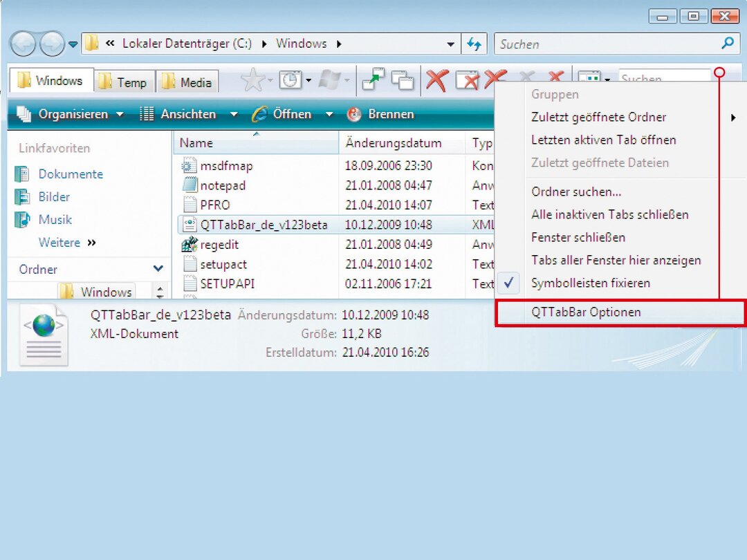Screen dimensions: 747x560
Task: Switch to the Media tab
Action: [x=187, y=82]
